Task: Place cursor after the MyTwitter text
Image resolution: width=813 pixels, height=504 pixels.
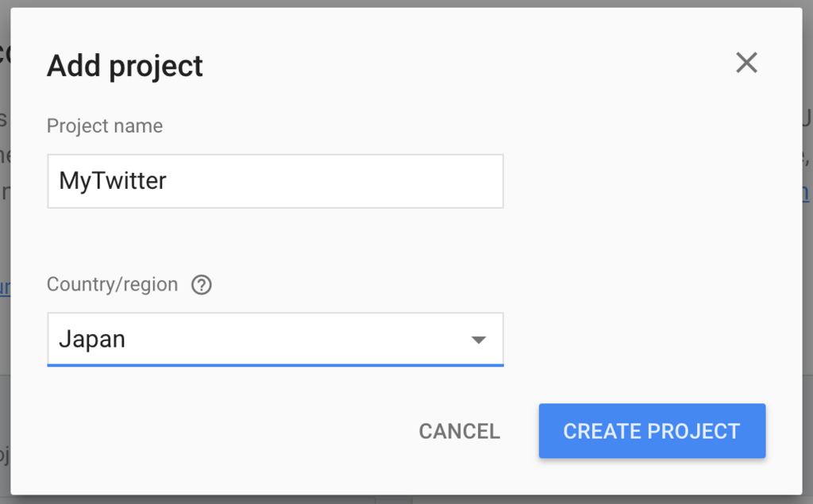Action: coord(168,181)
